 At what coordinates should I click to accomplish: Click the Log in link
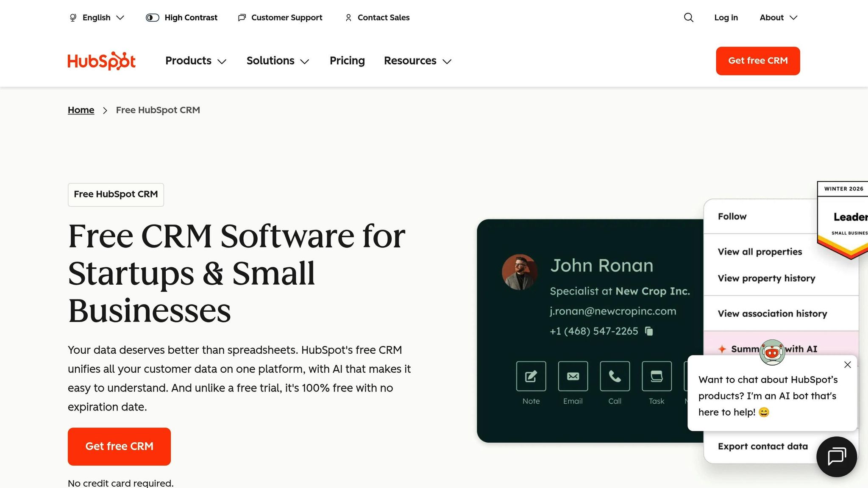[726, 17]
